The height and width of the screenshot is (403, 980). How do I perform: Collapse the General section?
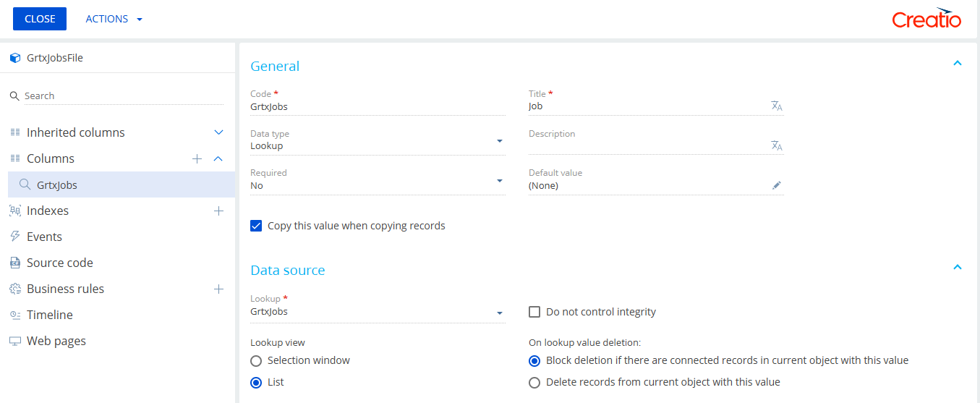coord(958,64)
